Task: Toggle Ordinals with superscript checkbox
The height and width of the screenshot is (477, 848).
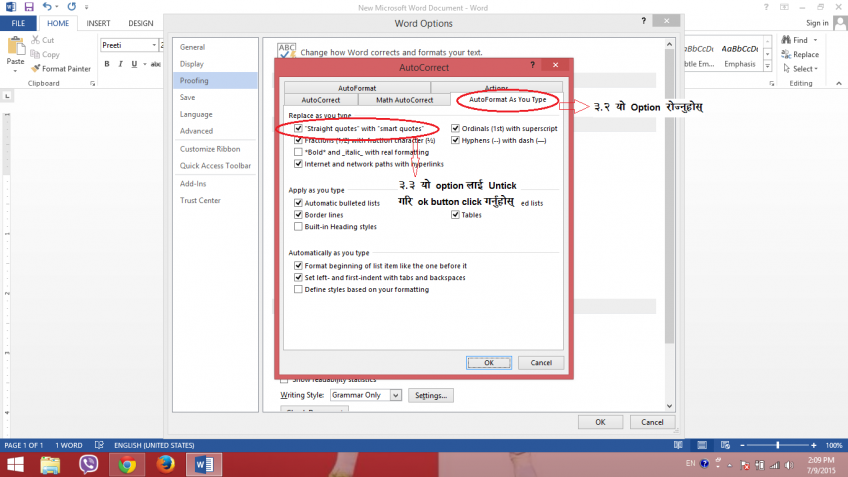Action: tap(455, 128)
